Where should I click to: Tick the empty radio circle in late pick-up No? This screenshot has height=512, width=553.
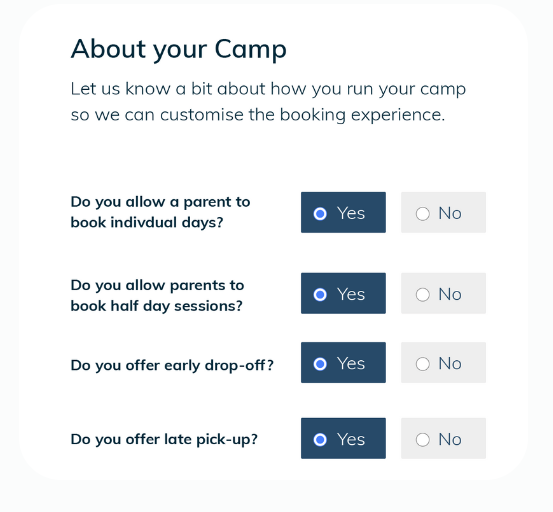pyautogui.click(x=423, y=440)
